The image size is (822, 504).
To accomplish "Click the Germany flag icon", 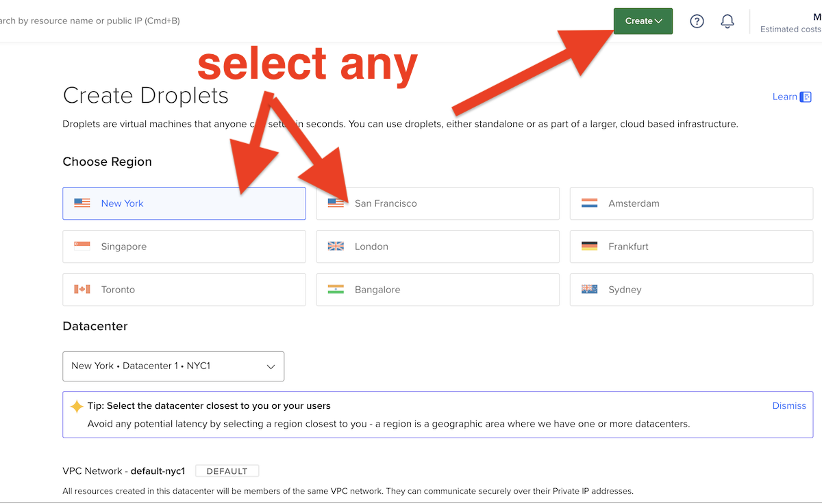I will (589, 247).
